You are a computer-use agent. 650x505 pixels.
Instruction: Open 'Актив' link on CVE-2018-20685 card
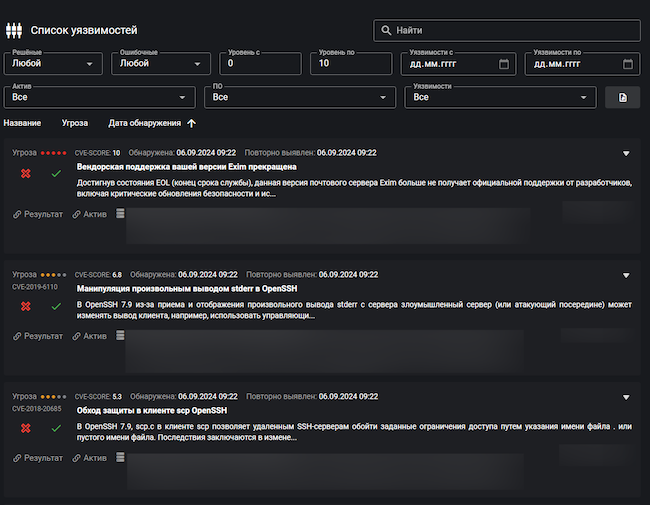point(89,458)
